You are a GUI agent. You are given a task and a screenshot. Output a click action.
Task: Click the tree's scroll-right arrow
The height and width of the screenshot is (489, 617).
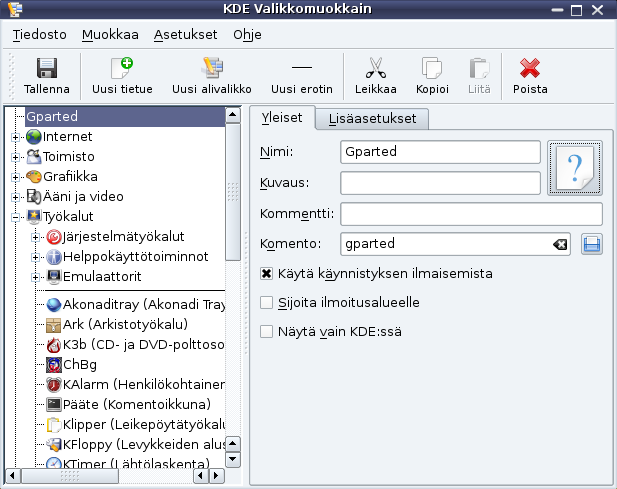tap(216, 476)
